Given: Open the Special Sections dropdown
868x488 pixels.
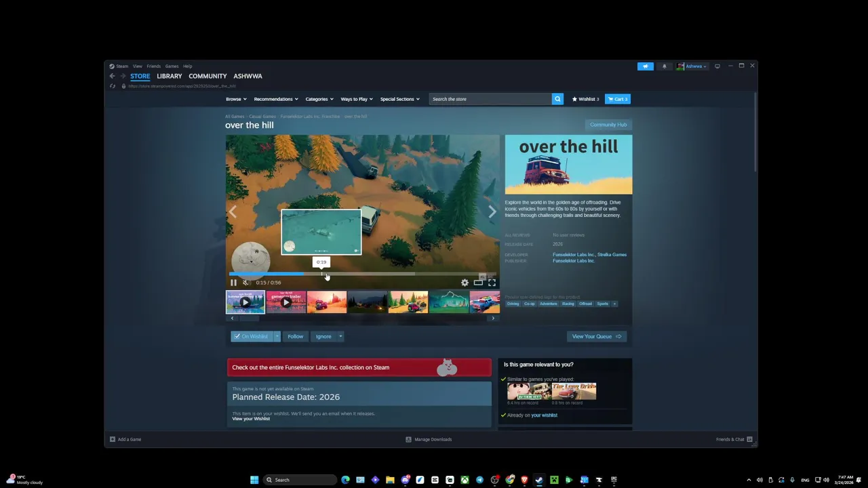Looking at the screenshot, I should pos(400,99).
